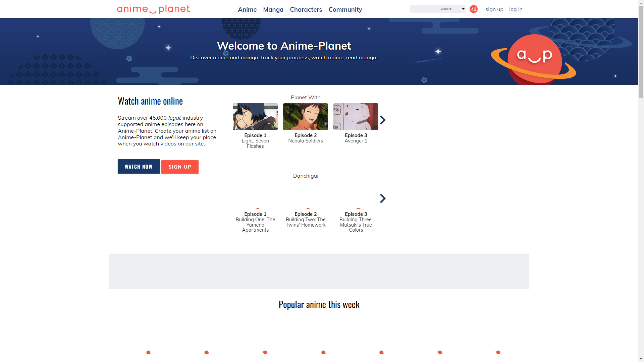Click the sign up link in header
The image size is (644, 362).
point(494,9)
